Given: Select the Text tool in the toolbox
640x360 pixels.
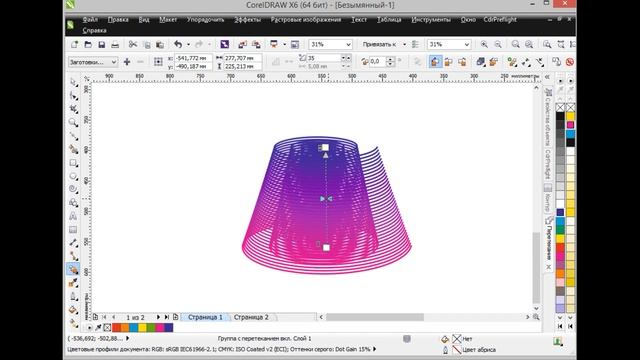Looking at the screenshot, I should click(x=73, y=216).
